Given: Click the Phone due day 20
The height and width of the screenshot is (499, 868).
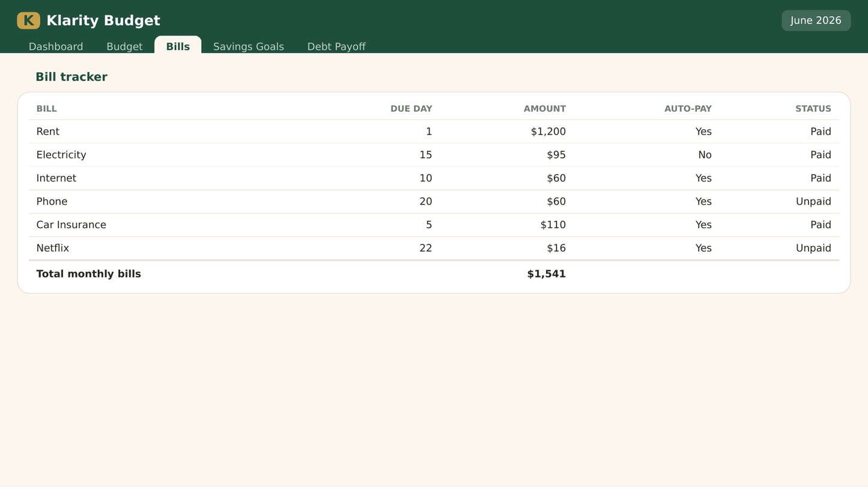Looking at the screenshot, I should click(426, 202).
